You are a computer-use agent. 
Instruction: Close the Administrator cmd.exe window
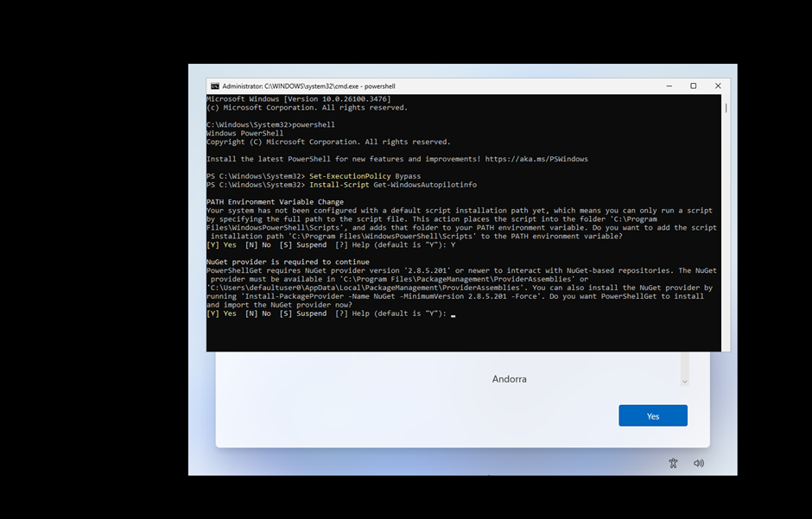(717, 86)
